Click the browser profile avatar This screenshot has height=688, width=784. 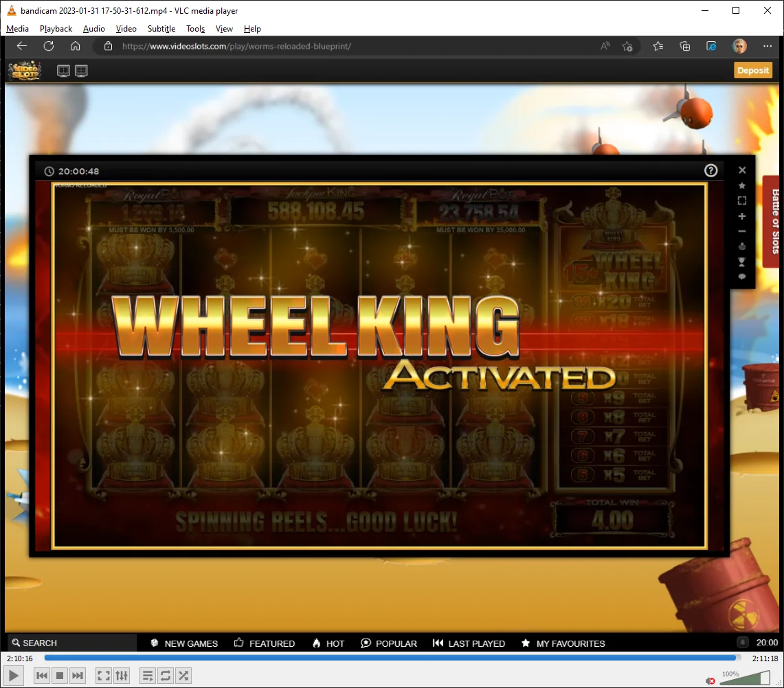pyautogui.click(x=739, y=46)
